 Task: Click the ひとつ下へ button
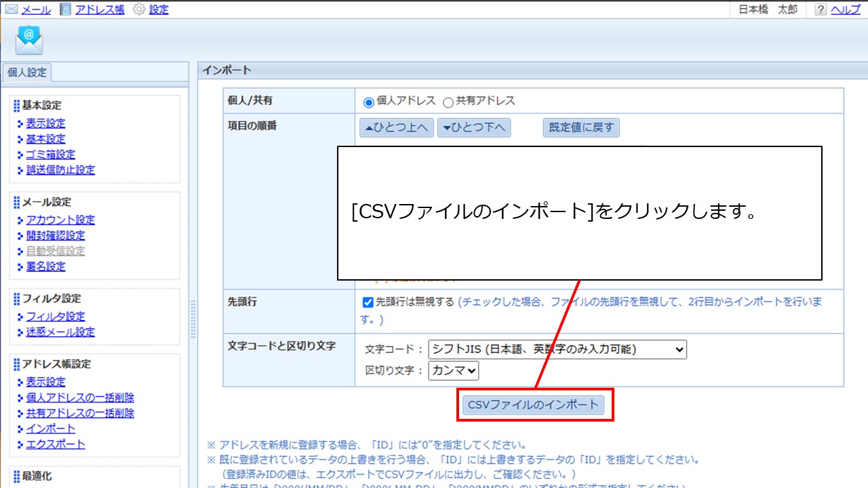click(x=475, y=128)
